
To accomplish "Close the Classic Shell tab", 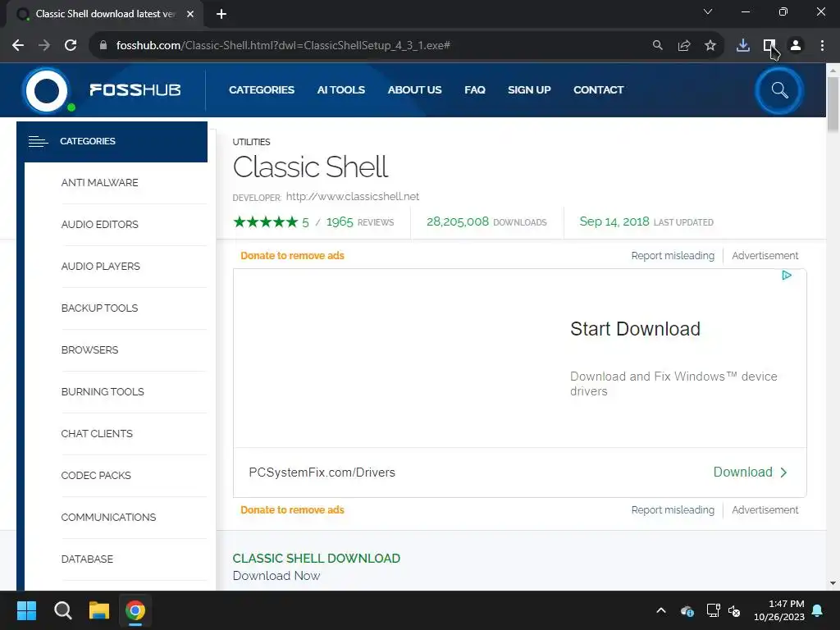I will [x=190, y=14].
